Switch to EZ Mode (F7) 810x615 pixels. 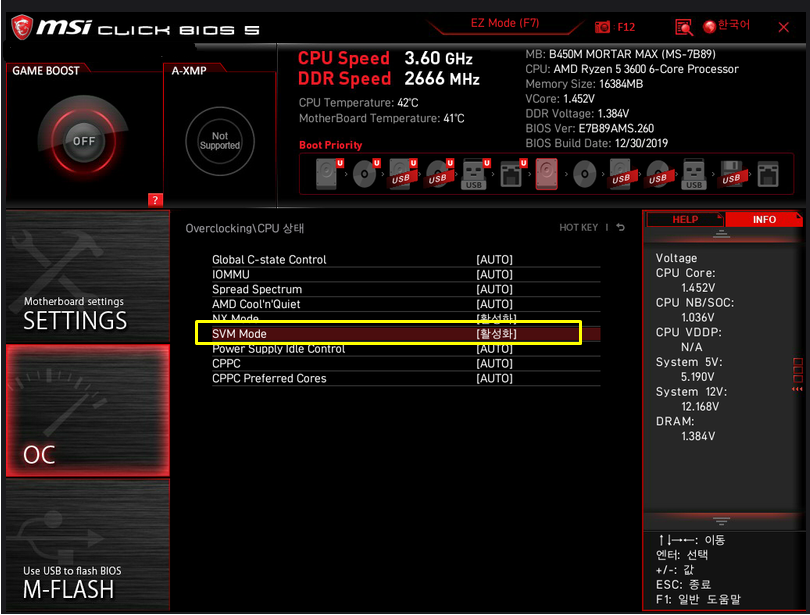[x=505, y=23]
